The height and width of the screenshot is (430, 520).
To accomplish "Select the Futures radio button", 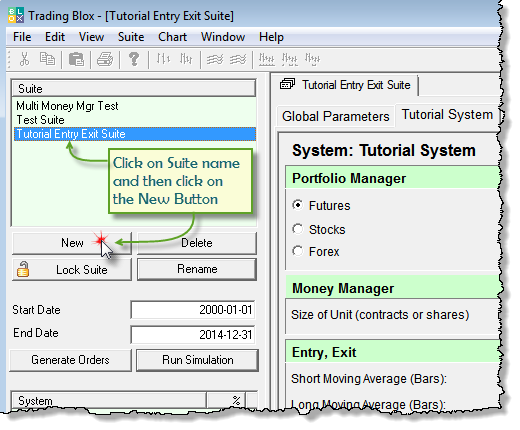I will click(298, 205).
